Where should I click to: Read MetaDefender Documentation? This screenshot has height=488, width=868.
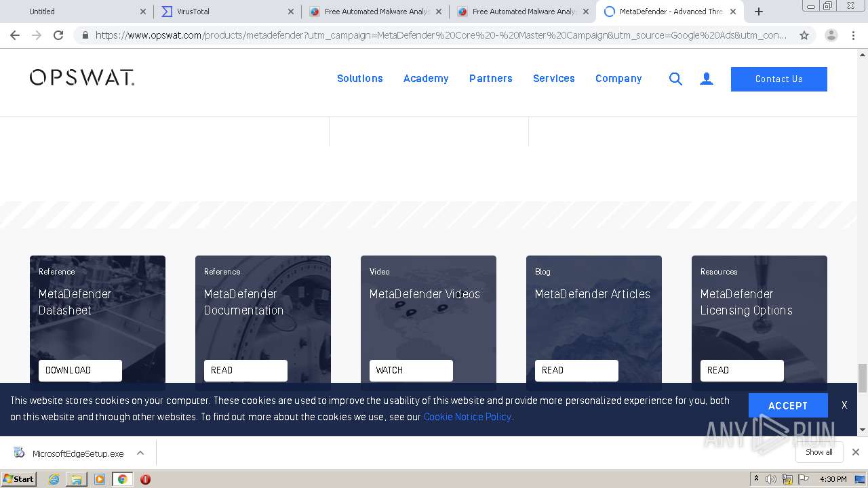click(245, 370)
